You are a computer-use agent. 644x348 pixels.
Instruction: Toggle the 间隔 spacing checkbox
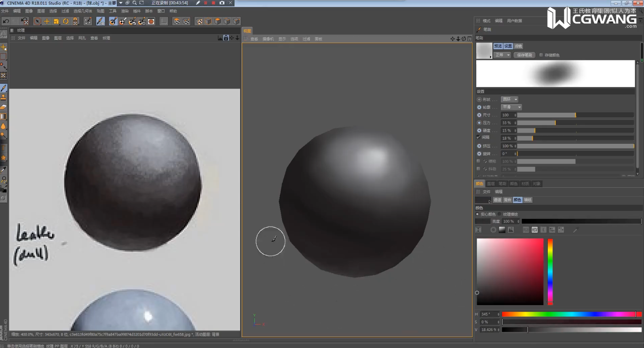[479, 138]
